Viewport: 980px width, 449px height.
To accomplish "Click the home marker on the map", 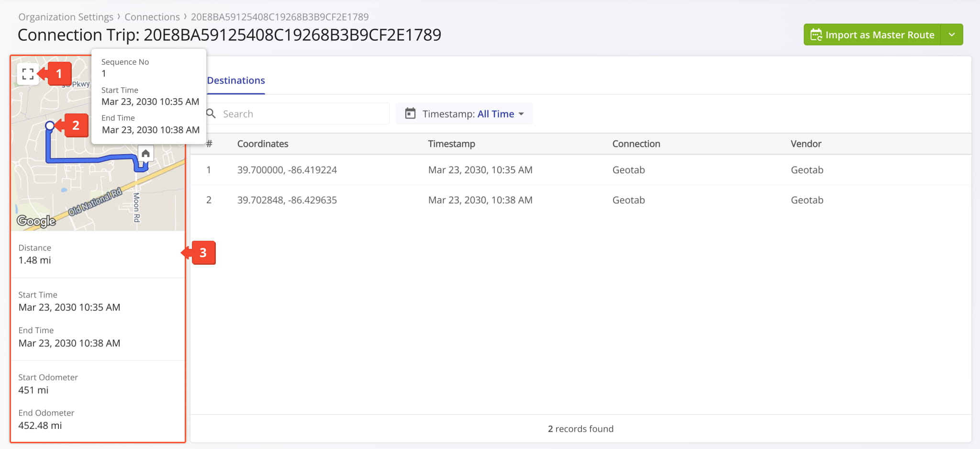I will pos(145,154).
